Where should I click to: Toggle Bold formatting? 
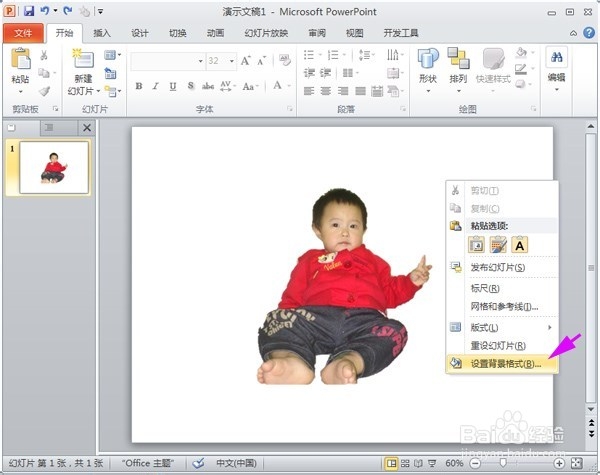(139, 86)
